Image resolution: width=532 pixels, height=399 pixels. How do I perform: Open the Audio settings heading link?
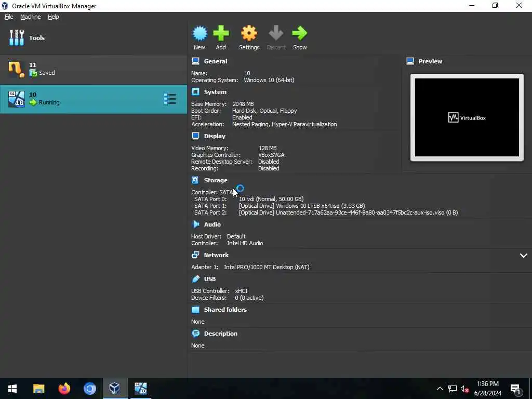212,224
